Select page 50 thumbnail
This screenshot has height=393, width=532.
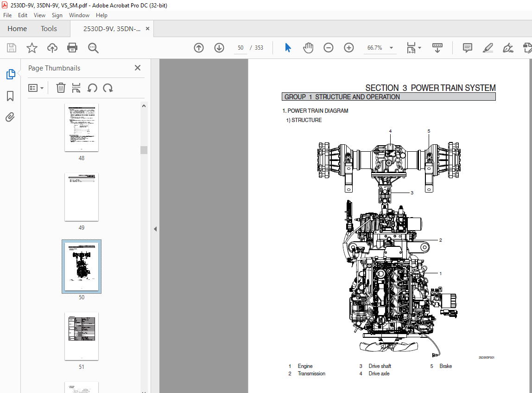[x=82, y=267]
